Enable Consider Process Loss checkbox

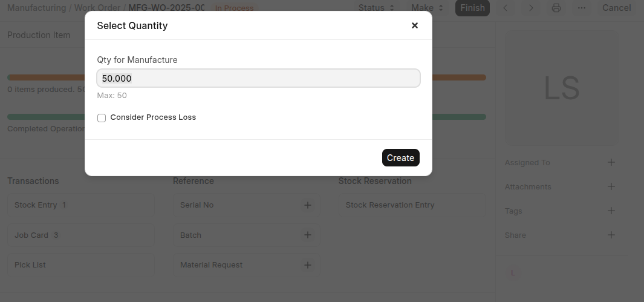click(102, 118)
